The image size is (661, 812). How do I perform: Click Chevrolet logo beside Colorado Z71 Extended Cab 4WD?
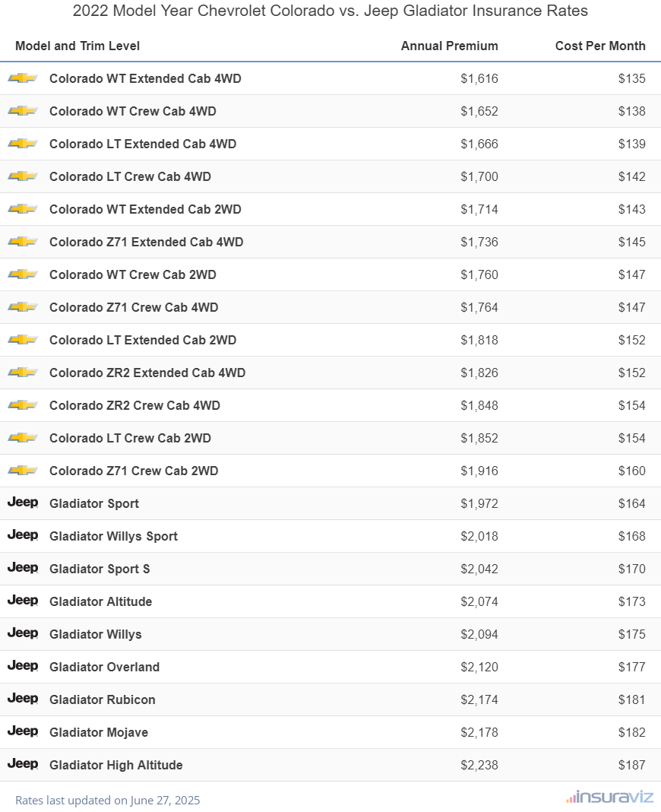tap(23, 241)
